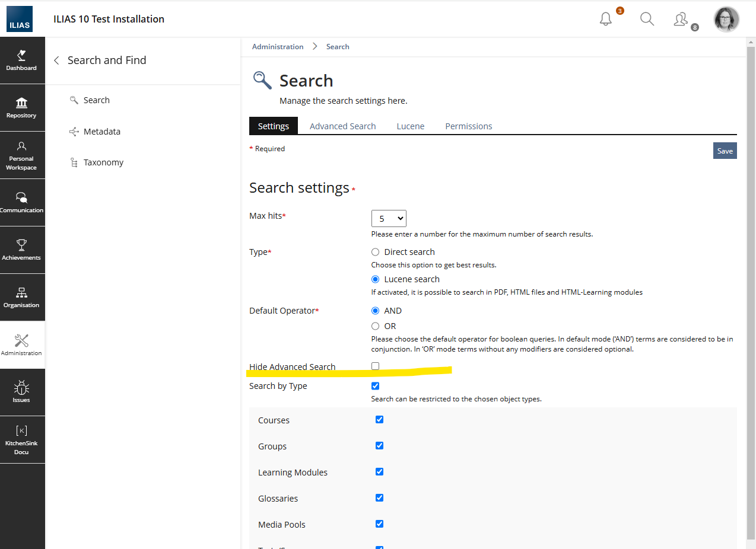Open the Issues bug icon in sidebar

[21, 392]
